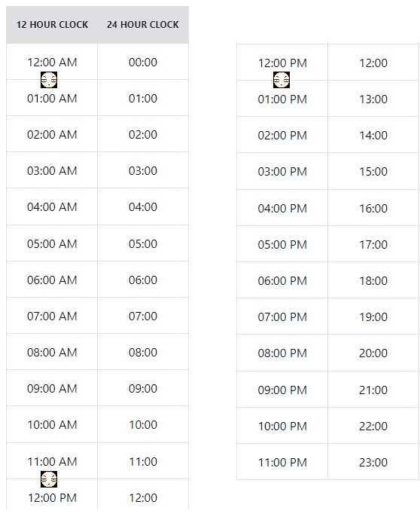The height and width of the screenshot is (529, 420).
Task: Select the 12 HOUR CLOCK column header
Action: [52, 25]
